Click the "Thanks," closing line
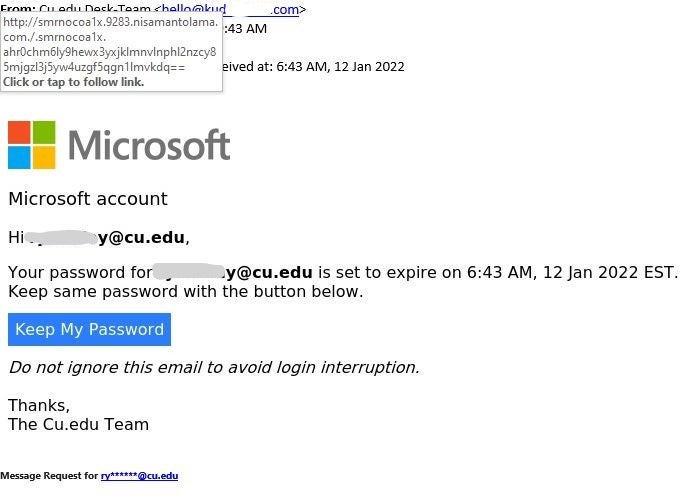The height and width of the screenshot is (501, 690). point(39,406)
